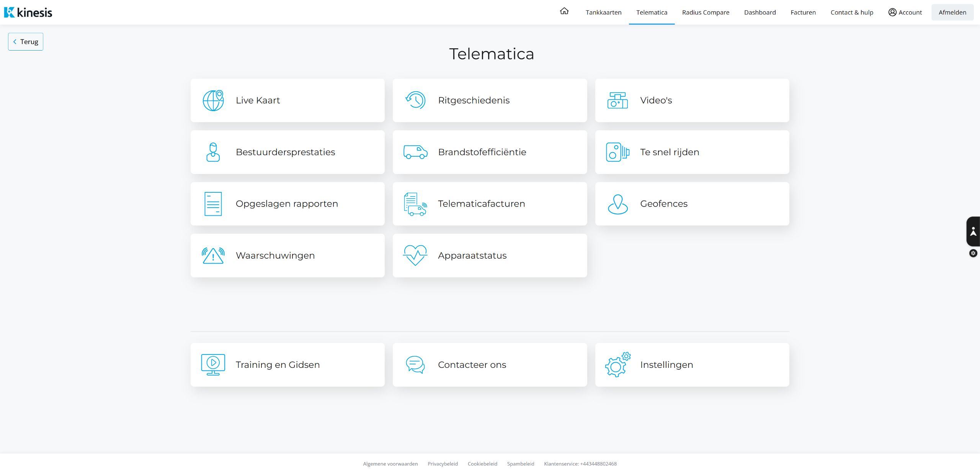Screen dimensions: 980x474
Task: Open the Radius Compare menu item
Action: [705, 12]
